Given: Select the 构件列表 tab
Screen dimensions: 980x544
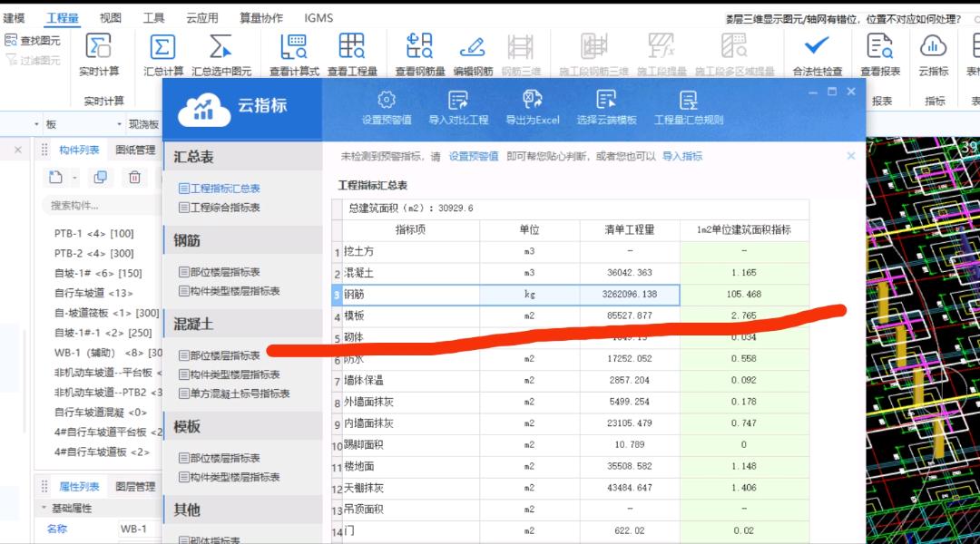Looking at the screenshot, I should (79, 150).
